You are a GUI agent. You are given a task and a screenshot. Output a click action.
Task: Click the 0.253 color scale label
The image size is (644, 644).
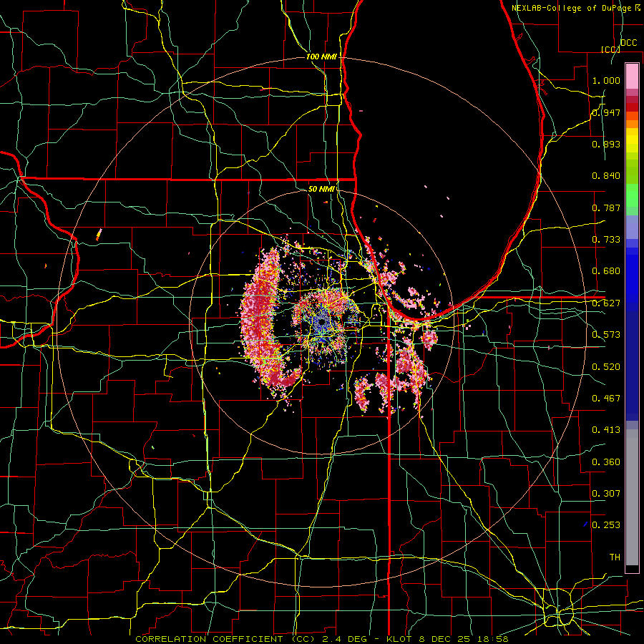click(606, 525)
